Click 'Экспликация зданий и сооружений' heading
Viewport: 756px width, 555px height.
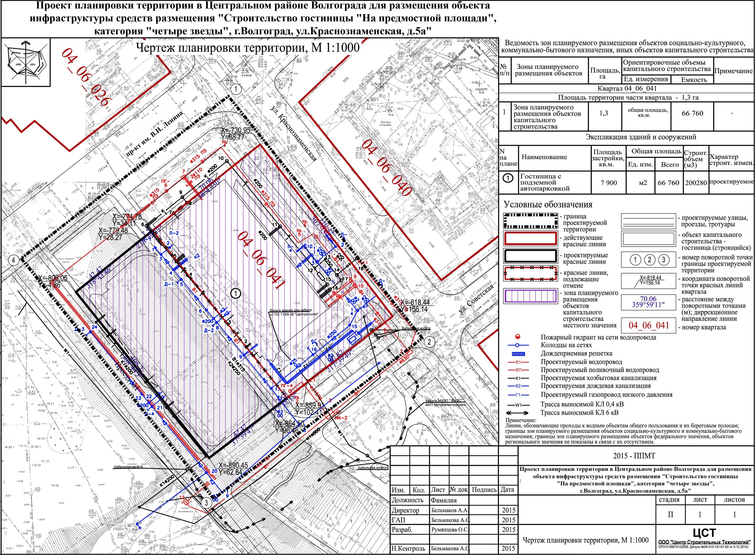641,137
